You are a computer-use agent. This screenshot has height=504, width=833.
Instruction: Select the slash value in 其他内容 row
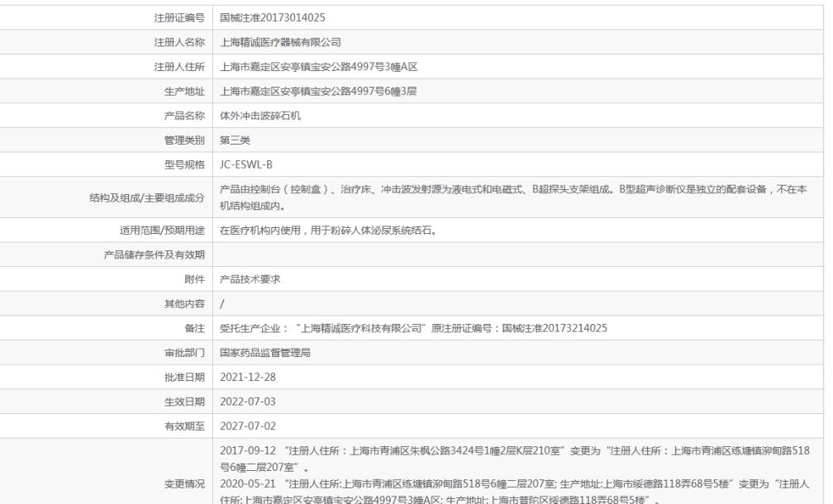222,303
